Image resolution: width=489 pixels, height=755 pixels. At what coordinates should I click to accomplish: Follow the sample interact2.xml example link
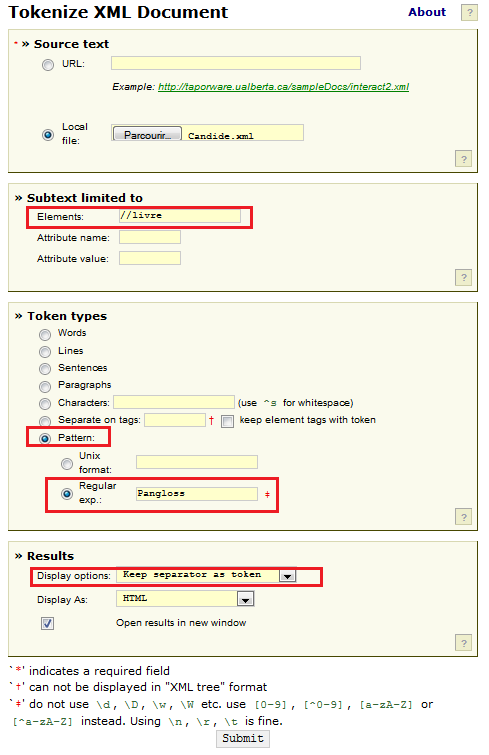283,87
